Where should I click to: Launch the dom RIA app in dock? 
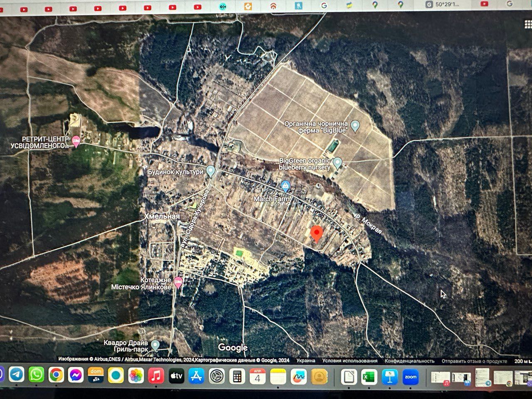(96, 375)
